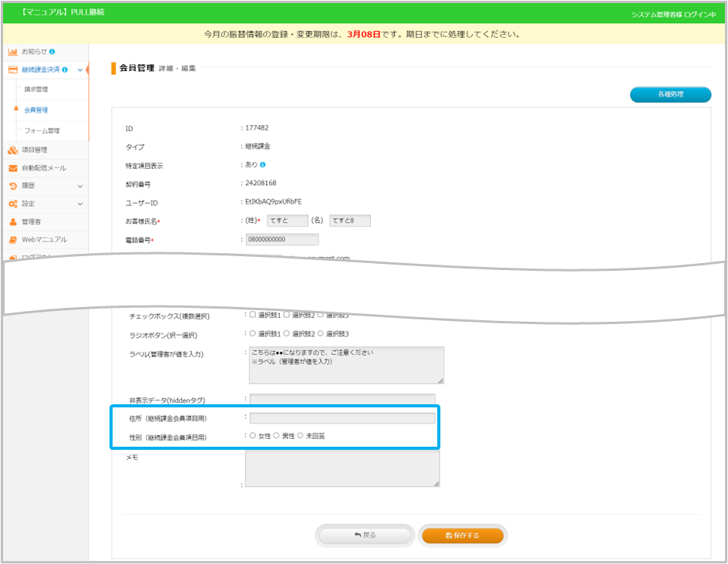Screen dimensions: 728x564
Task: Click the blue 各種処理 button
Action: tap(669, 94)
